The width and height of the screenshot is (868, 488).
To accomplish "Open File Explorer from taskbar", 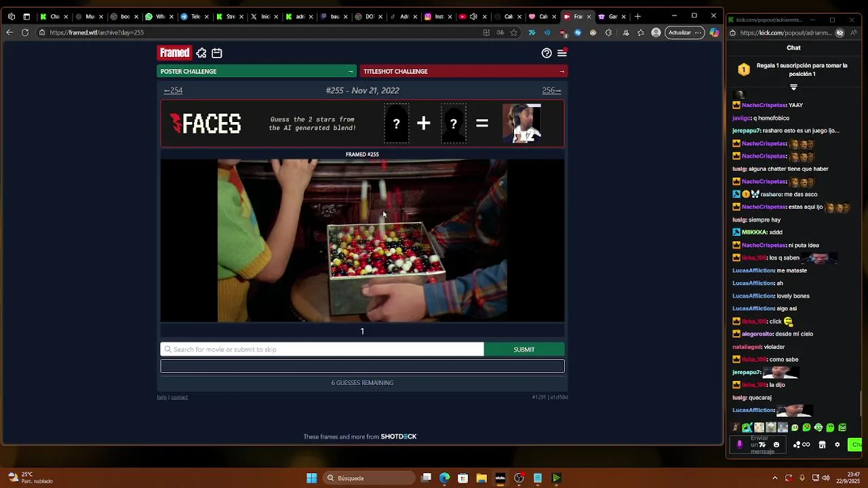I will [481, 478].
